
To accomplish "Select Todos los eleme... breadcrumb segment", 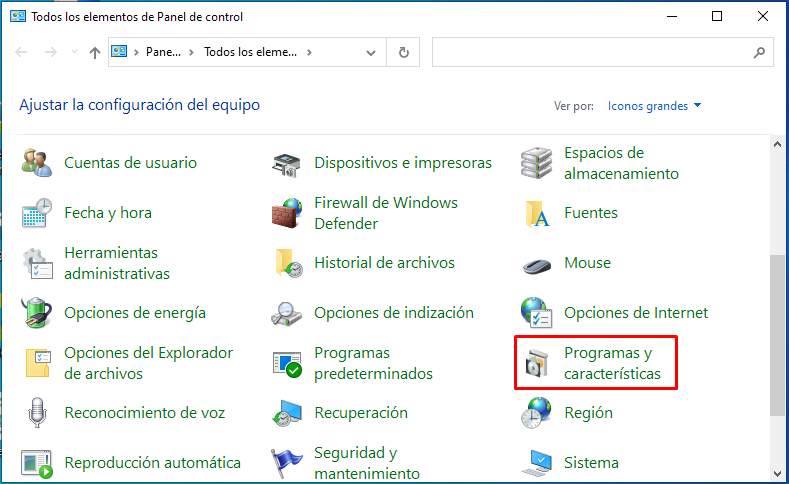I will [251, 52].
